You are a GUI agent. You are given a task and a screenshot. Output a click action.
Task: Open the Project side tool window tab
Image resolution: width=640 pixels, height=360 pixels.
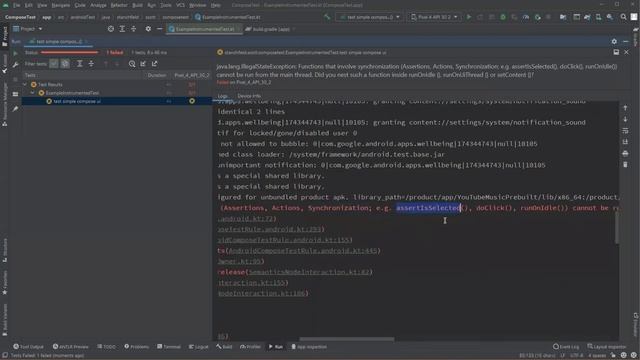[4, 36]
